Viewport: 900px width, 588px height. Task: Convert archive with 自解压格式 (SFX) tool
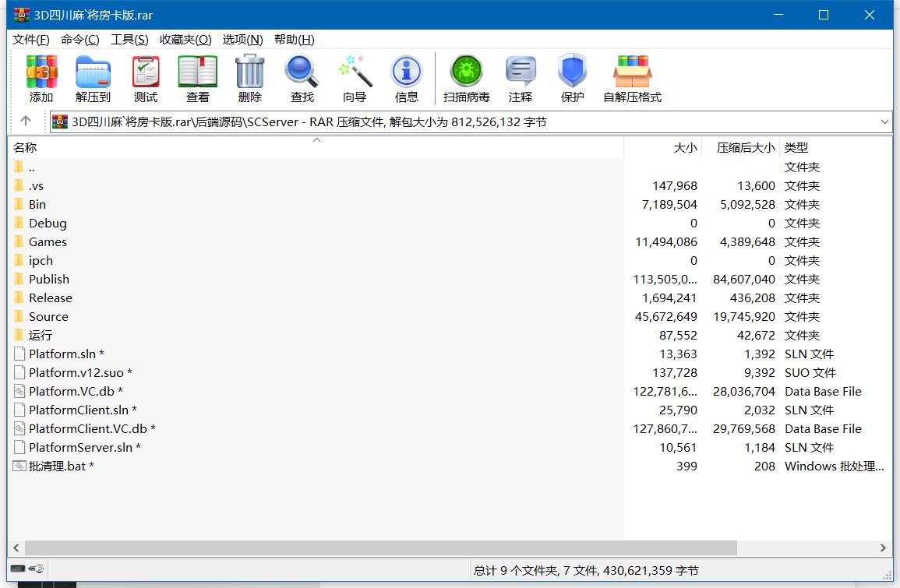[633, 77]
